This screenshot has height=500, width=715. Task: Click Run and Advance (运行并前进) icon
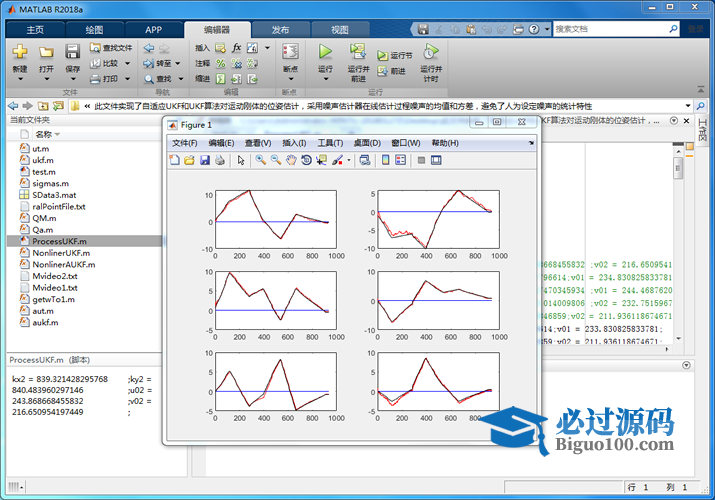tap(358, 51)
